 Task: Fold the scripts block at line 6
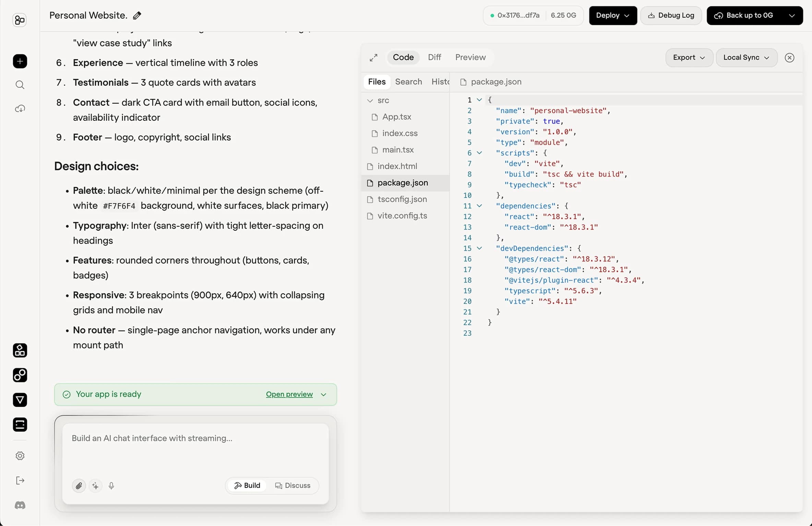tap(479, 153)
